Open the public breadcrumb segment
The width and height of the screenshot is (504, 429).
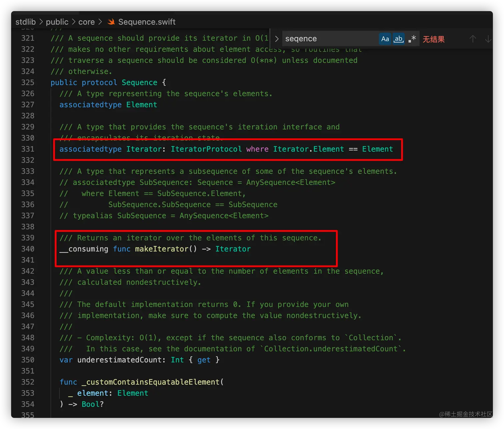[57, 22]
